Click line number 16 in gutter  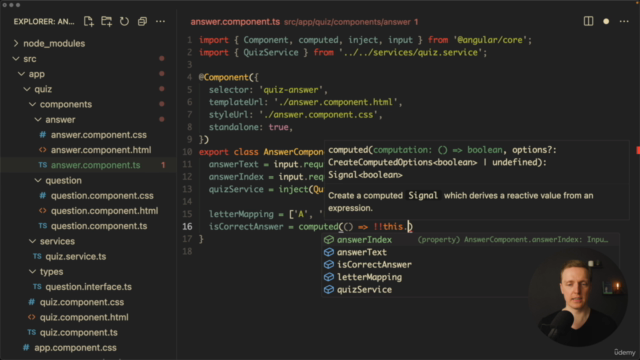(187, 227)
